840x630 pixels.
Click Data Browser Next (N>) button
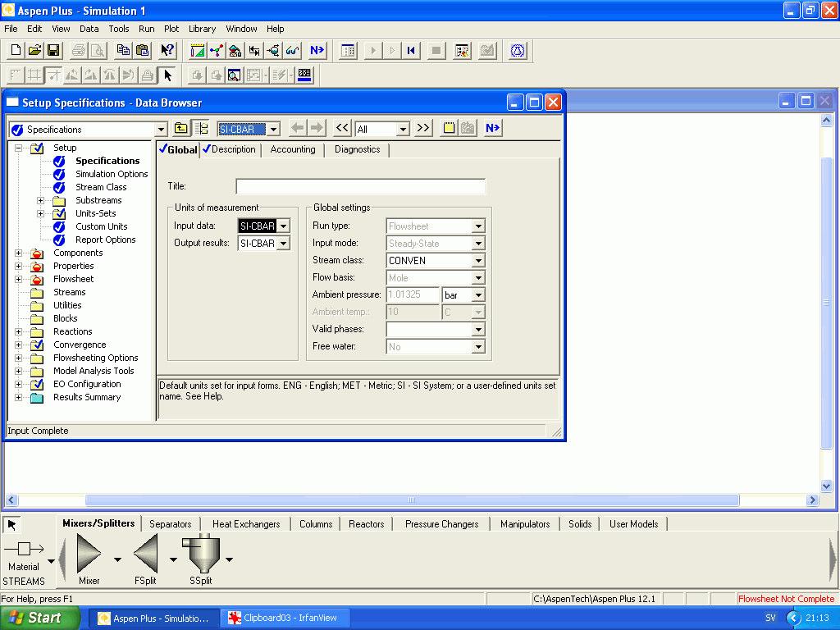pyautogui.click(x=492, y=128)
